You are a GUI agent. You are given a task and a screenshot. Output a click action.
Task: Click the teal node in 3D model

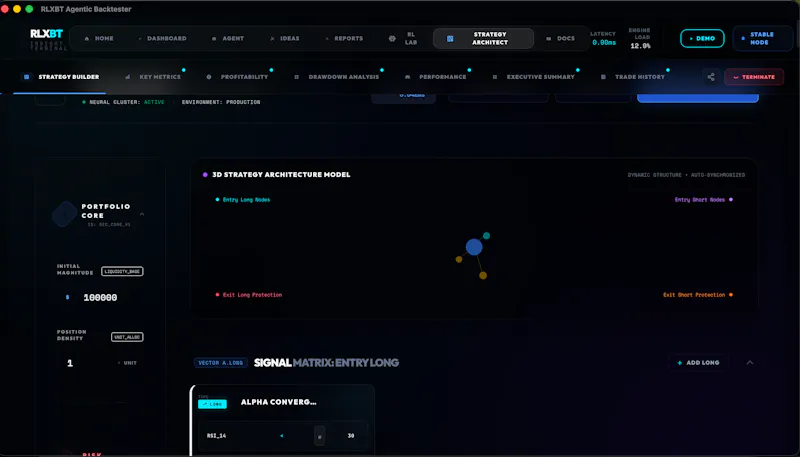pos(486,236)
